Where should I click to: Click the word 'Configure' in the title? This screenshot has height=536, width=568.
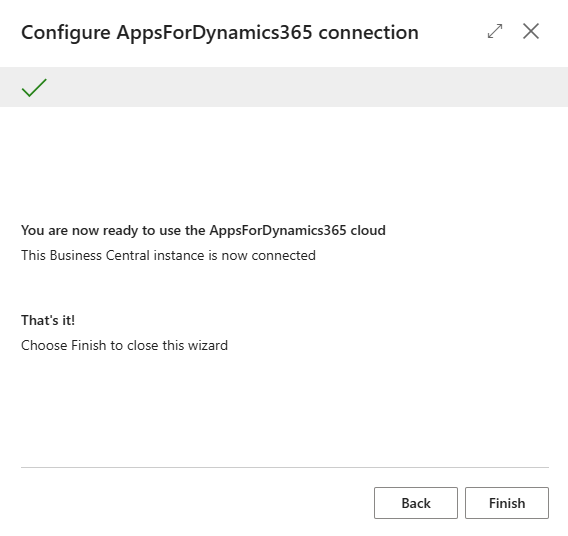[x=66, y=33]
